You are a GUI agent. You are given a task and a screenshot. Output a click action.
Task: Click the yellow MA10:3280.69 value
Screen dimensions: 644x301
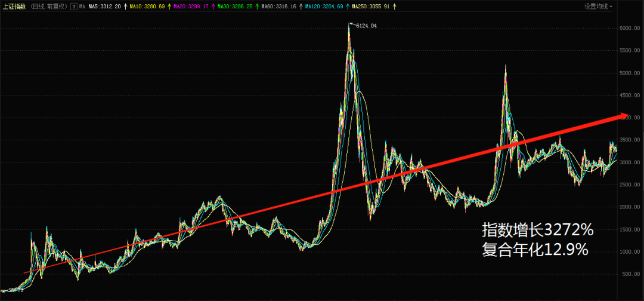[x=147, y=7]
